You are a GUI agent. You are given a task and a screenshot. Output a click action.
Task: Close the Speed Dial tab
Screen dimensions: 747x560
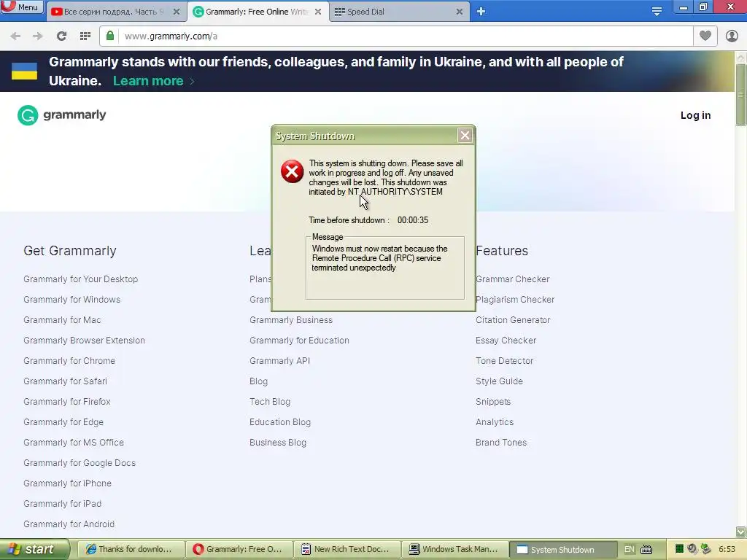(460, 12)
